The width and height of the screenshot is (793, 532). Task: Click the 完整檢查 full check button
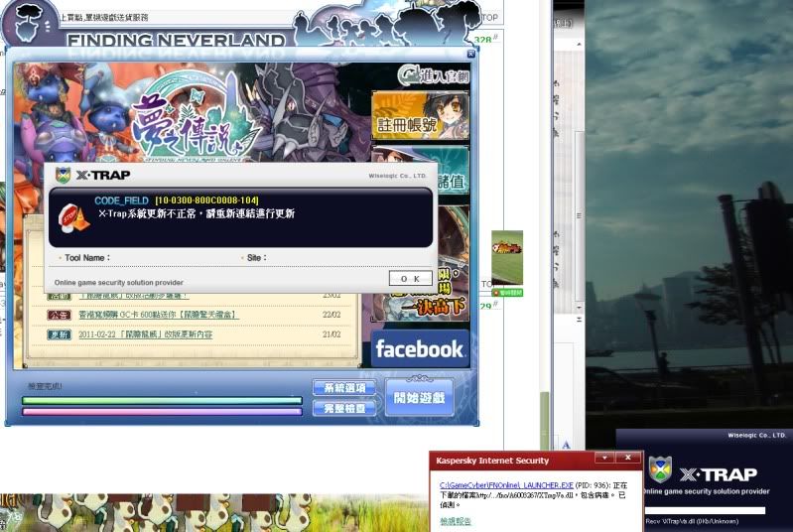pyautogui.click(x=344, y=408)
